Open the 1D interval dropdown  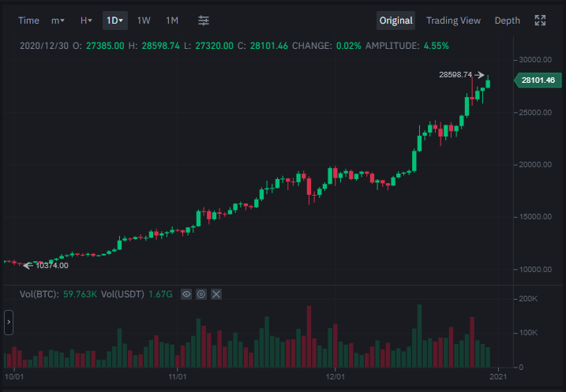point(115,21)
